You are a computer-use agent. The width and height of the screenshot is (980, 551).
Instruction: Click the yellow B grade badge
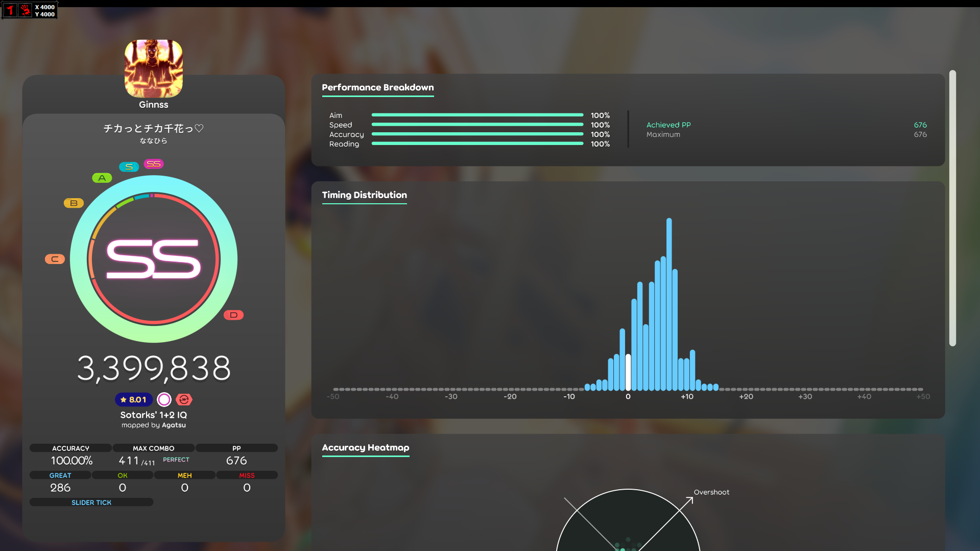click(x=74, y=203)
